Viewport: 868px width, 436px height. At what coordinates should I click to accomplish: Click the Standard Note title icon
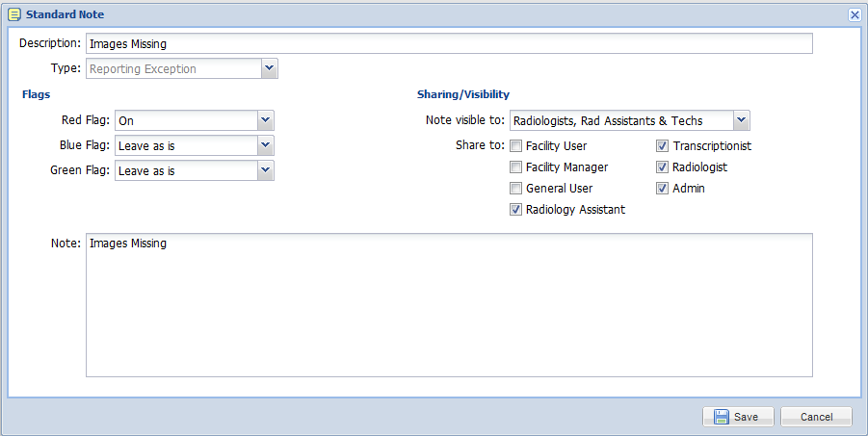click(14, 15)
